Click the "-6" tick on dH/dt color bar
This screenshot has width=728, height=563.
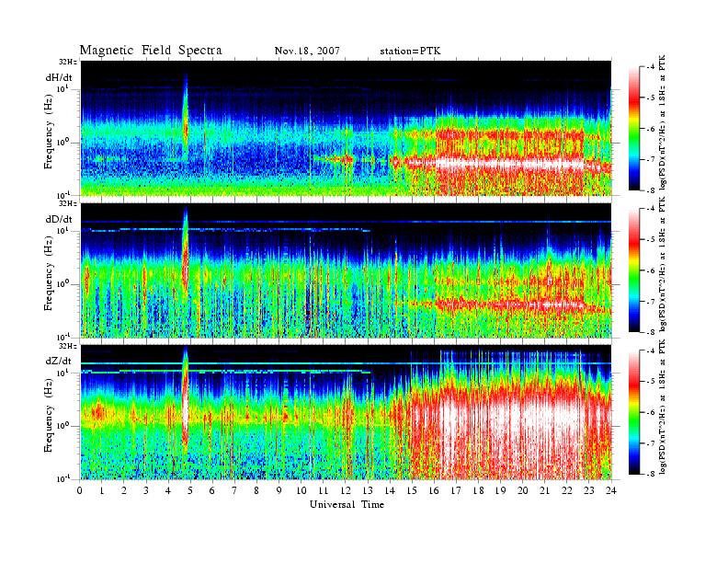click(x=651, y=129)
